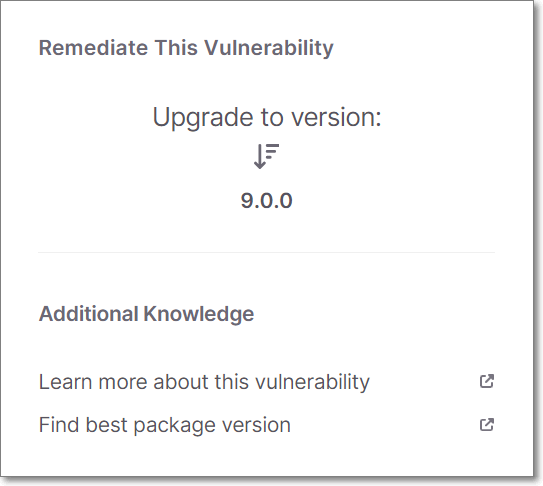Click the word Find in the second link
The image size is (543, 486).
click(59, 425)
